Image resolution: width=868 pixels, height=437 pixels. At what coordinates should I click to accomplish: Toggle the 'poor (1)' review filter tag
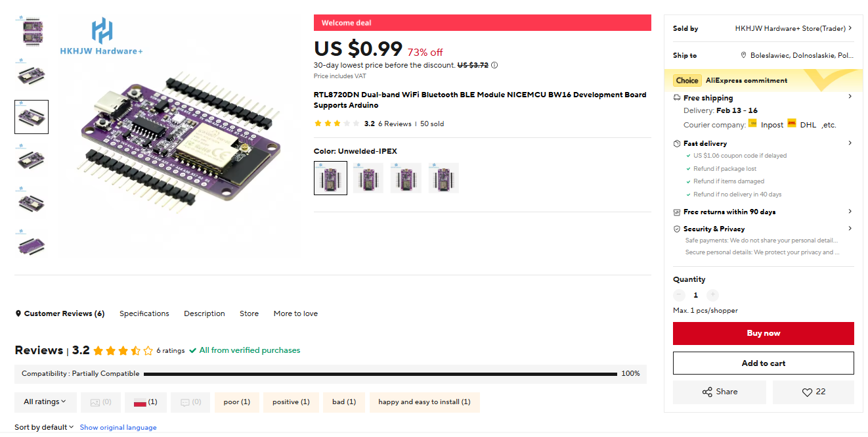pos(236,402)
